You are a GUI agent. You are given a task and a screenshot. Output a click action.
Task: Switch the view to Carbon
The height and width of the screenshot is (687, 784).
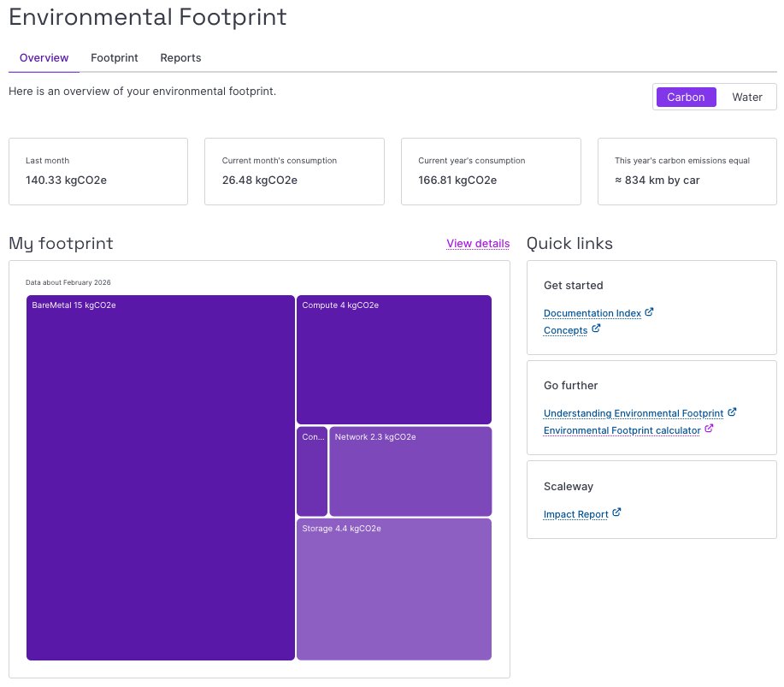point(686,98)
